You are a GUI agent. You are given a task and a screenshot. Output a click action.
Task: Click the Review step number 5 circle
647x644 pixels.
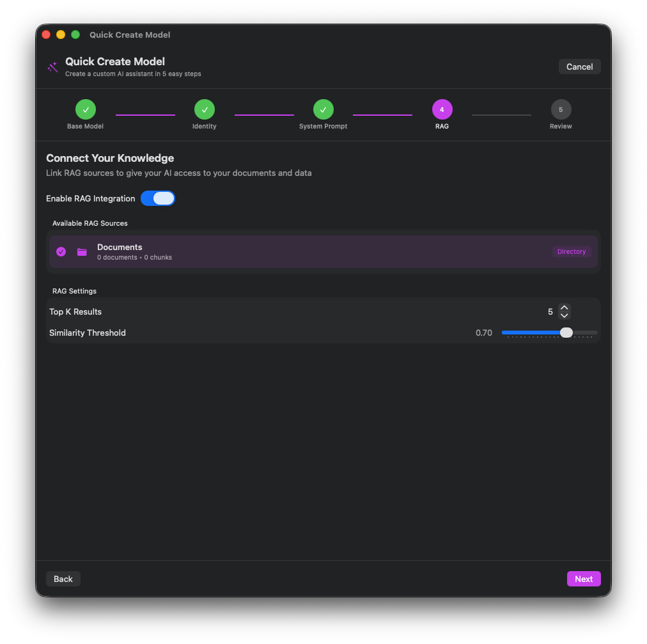coord(561,109)
